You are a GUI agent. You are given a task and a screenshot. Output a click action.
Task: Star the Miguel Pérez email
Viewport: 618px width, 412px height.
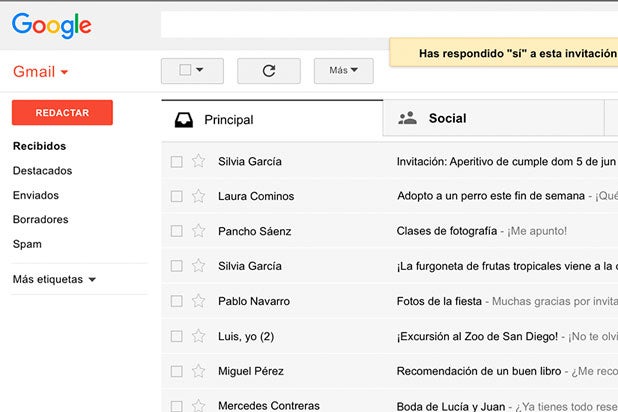click(198, 371)
